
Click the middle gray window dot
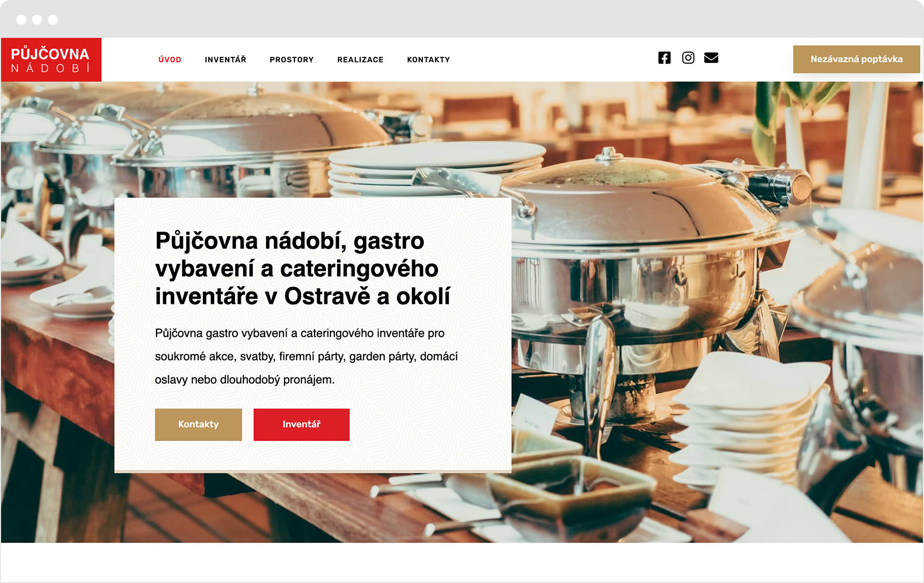(x=37, y=19)
